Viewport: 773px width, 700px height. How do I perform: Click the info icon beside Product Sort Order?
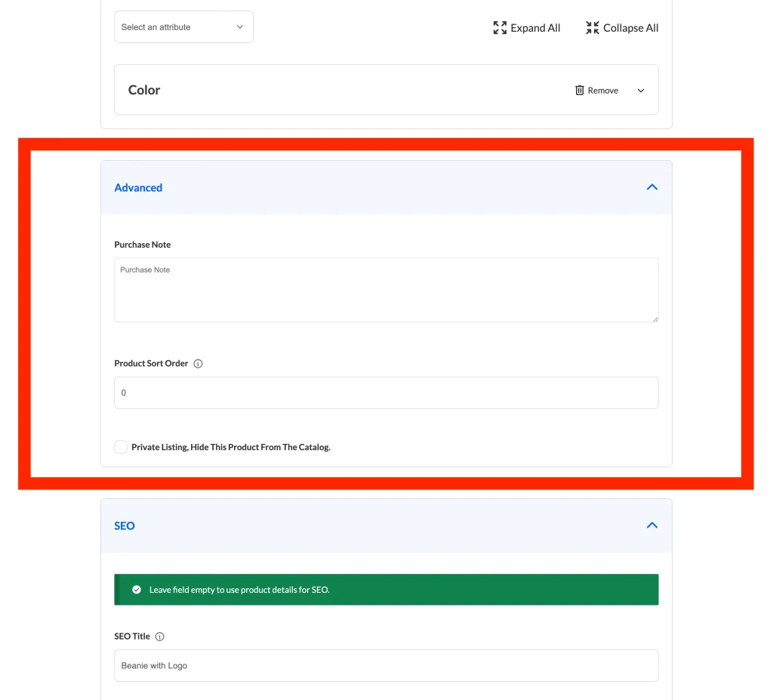[199, 364]
